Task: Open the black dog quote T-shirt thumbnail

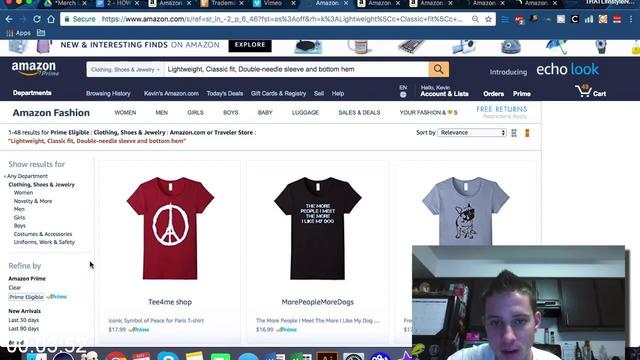Action: click(318, 228)
